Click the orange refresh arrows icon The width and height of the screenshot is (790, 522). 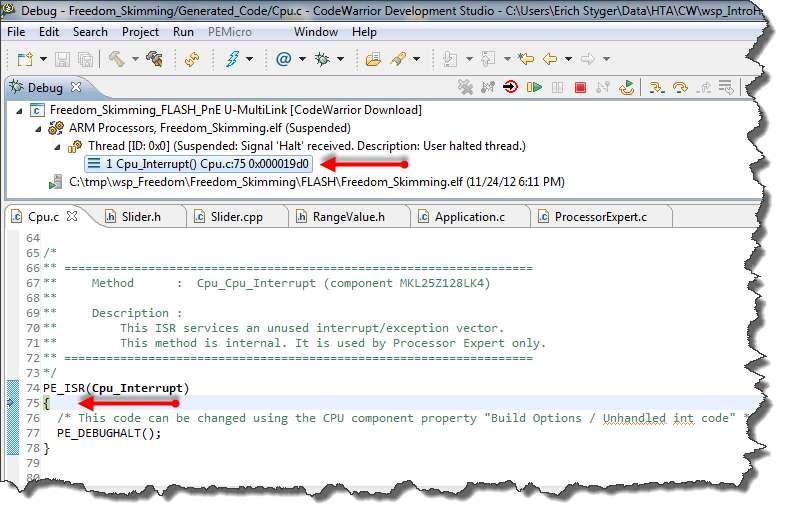tap(192, 59)
